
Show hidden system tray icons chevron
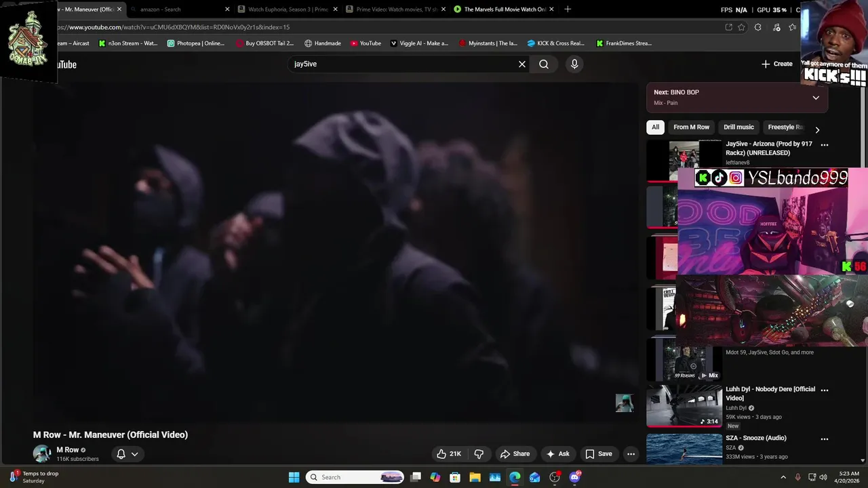783,477
